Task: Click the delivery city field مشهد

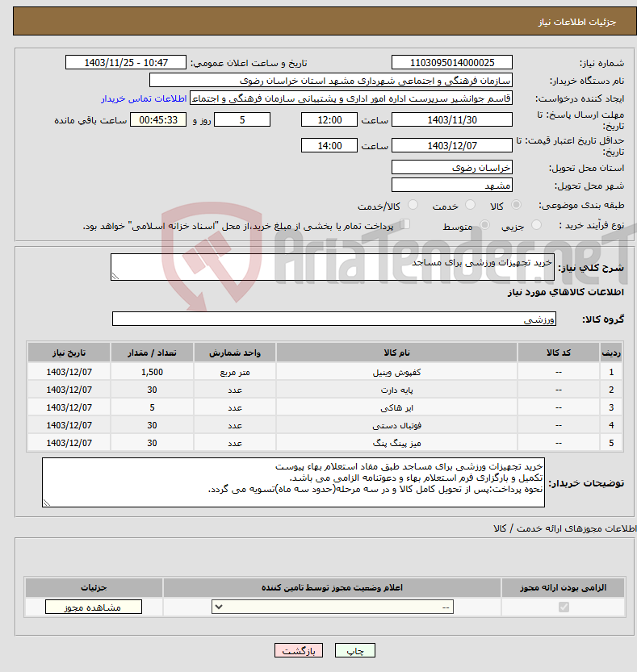Action: click(452, 186)
